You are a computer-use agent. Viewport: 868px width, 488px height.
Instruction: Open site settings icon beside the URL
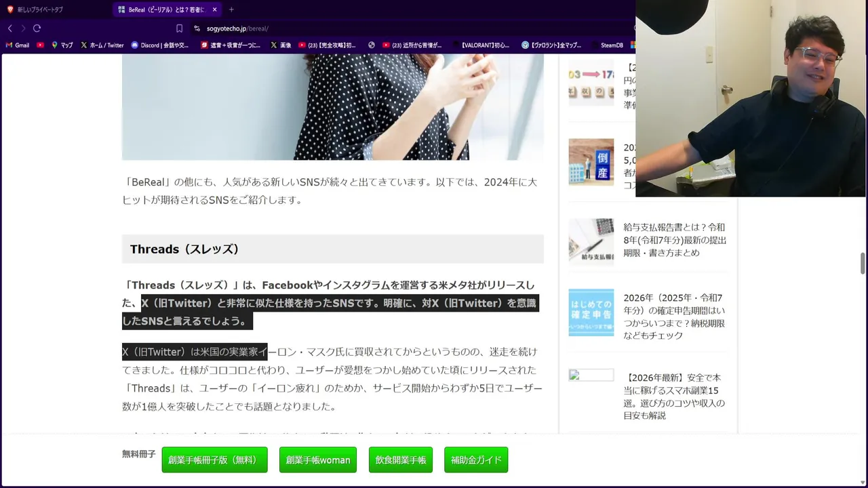tap(197, 28)
